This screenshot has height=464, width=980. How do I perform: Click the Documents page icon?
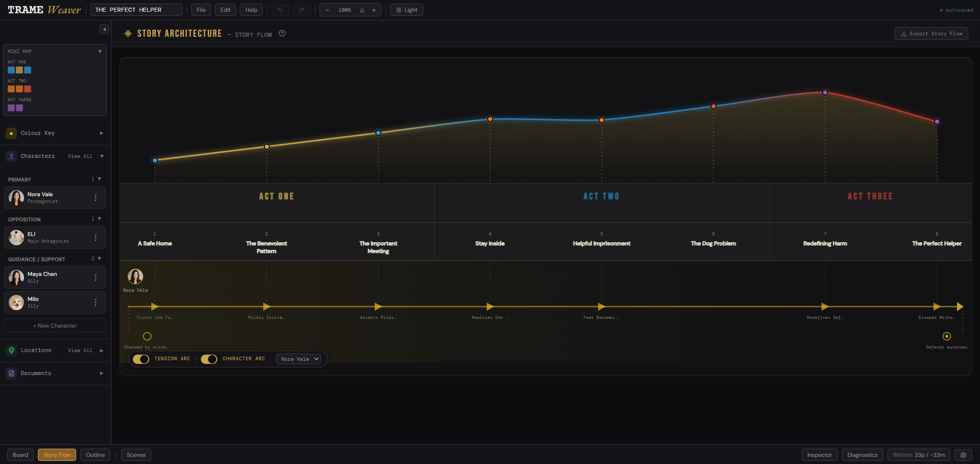[11, 374]
